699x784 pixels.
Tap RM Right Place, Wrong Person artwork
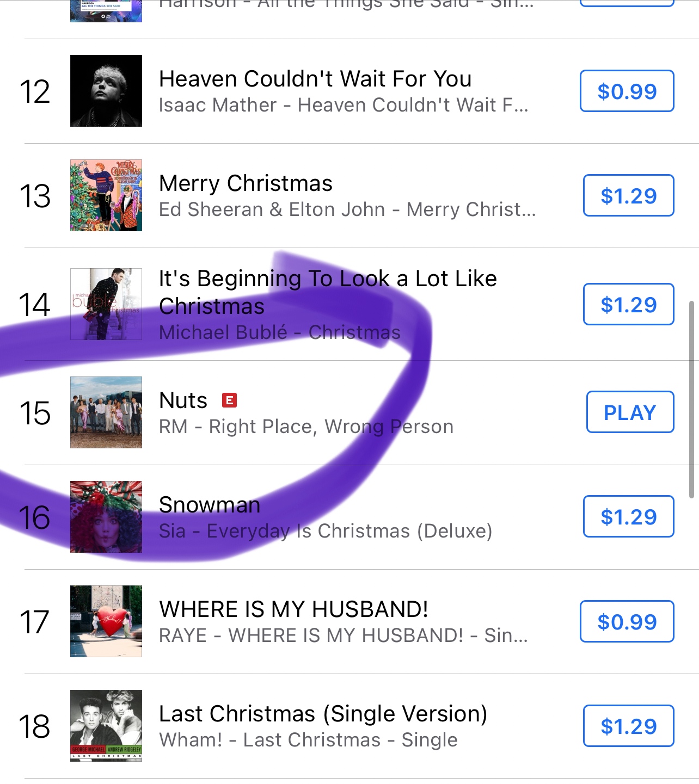pos(106,412)
